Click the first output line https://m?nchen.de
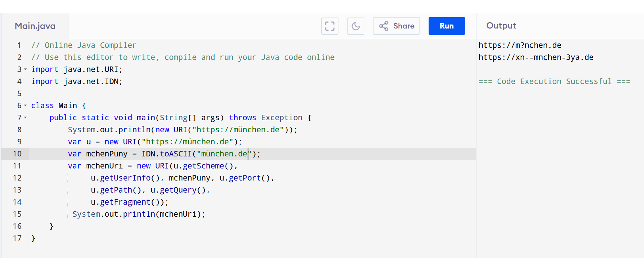The width and height of the screenshot is (644, 258). pos(520,45)
